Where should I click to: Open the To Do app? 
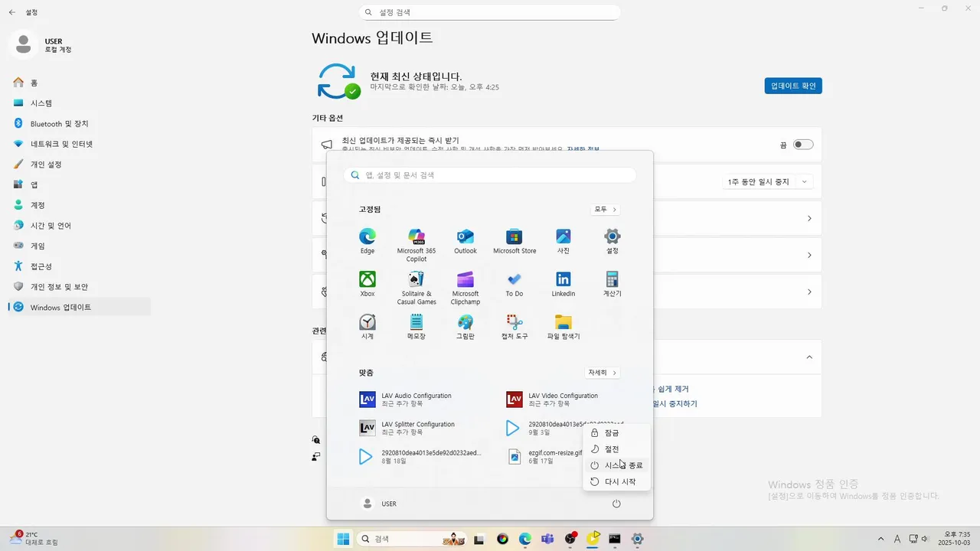[514, 284]
